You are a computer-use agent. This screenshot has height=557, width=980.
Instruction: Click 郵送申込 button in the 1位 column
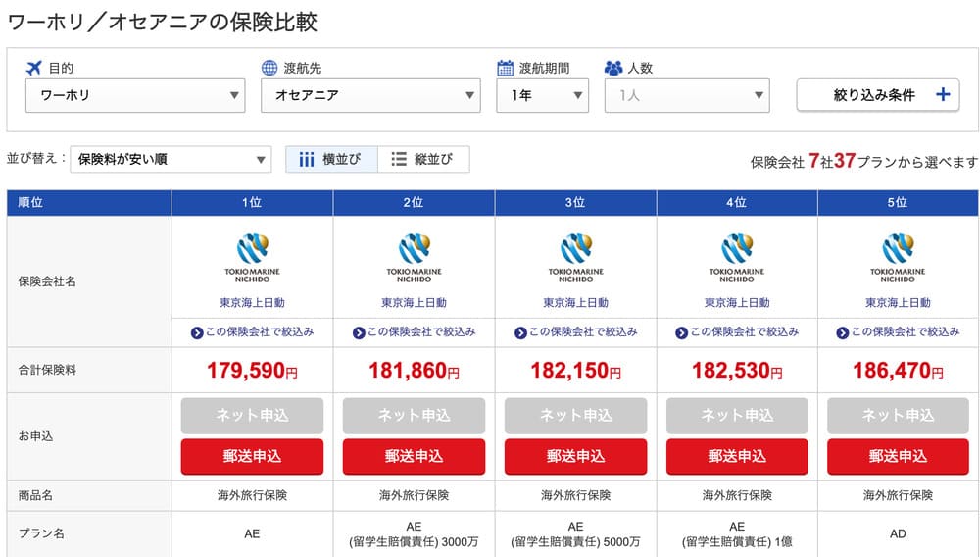tap(253, 456)
